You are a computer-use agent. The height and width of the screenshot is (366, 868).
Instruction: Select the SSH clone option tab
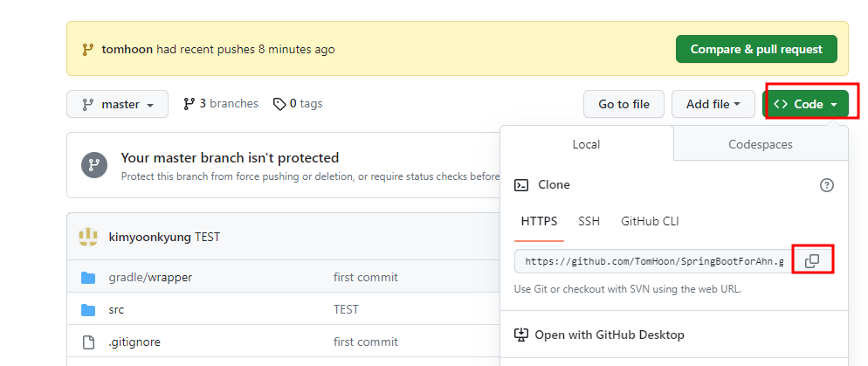click(x=589, y=222)
